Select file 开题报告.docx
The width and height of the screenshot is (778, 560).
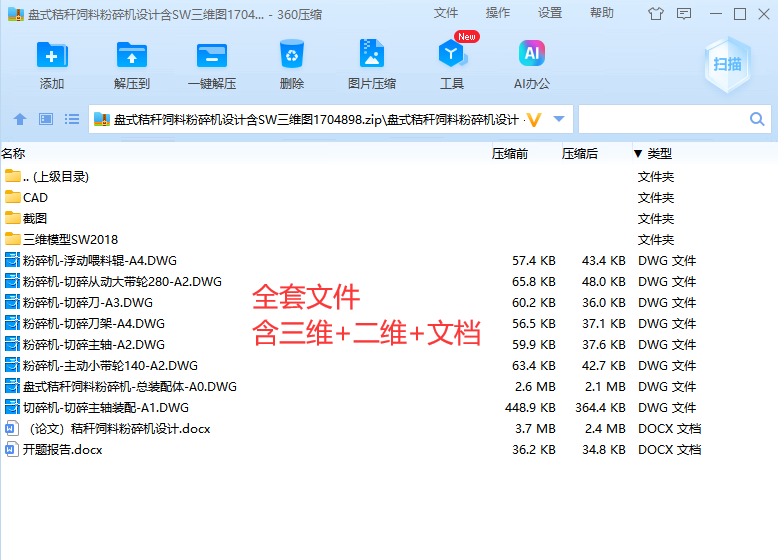[x=63, y=450]
